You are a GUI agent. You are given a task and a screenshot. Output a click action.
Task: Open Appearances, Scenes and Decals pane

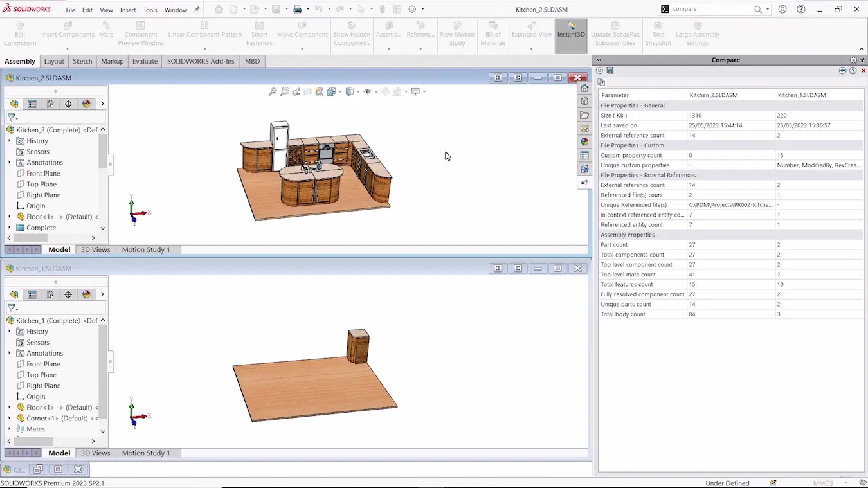point(584,141)
